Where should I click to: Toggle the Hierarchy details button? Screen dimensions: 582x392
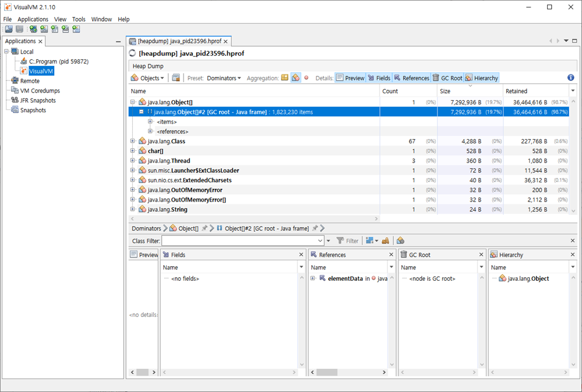tap(481, 78)
